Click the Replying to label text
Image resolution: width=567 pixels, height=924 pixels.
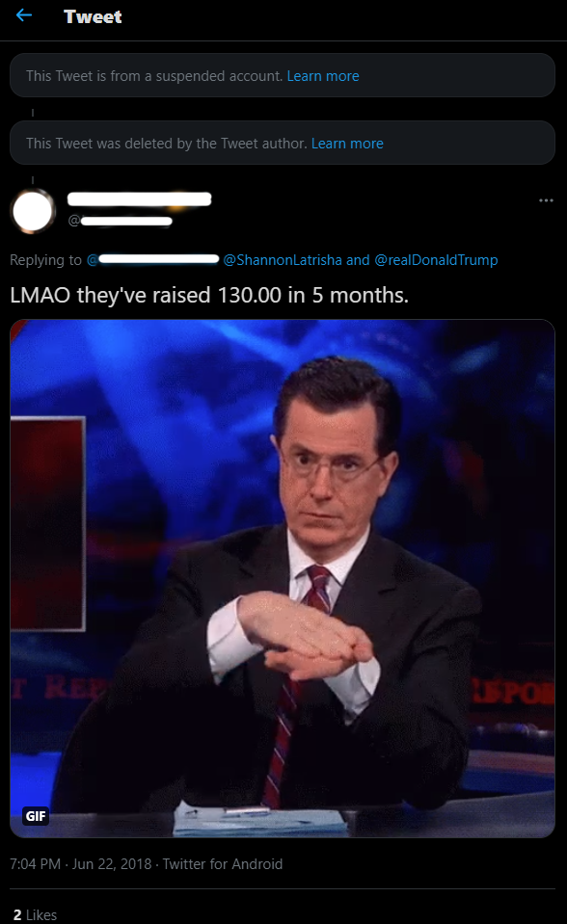[45, 260]
